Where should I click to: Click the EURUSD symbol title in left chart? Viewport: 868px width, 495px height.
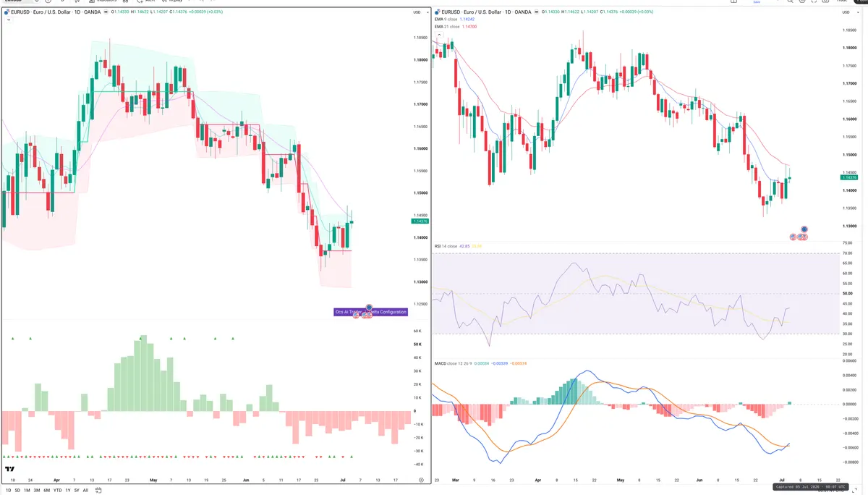pos(54,12)
